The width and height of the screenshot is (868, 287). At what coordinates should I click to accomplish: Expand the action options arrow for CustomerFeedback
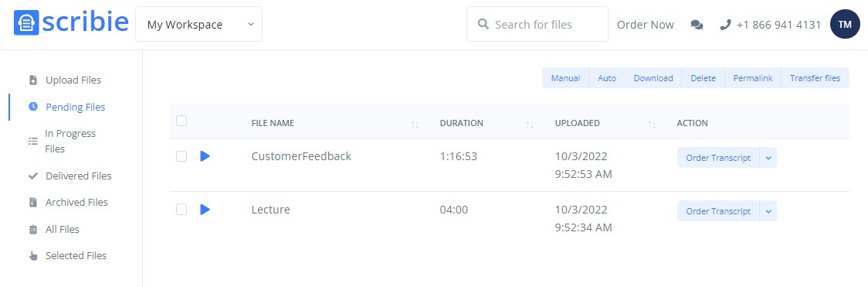pos(768,158)
